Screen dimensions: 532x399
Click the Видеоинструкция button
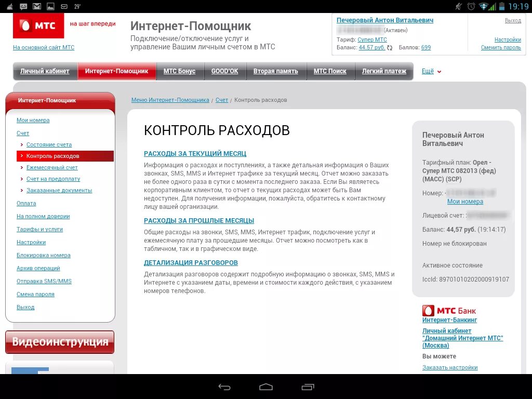pos(60,342)
